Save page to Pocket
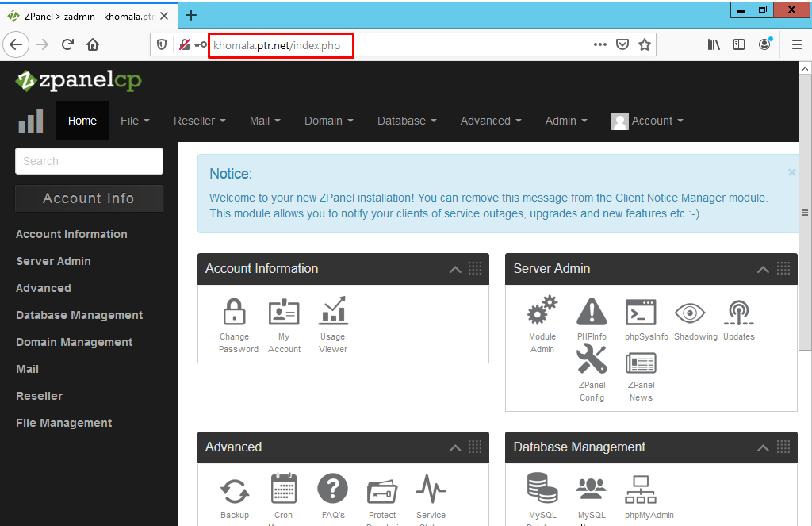This screenshot has width=812, height=526. click(622, 44)
